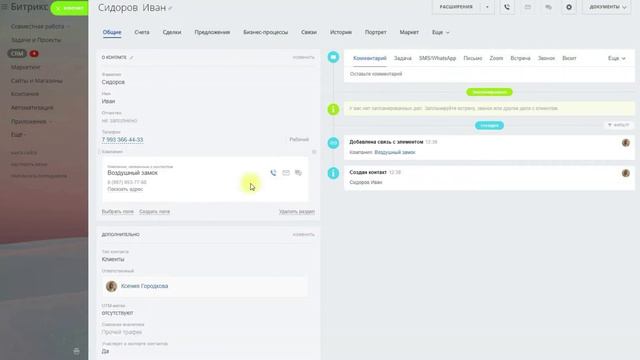Select the Zoom activity tab
Image resolution: width=640 pixels, height=360 pixels.
[x=496, y=58]
